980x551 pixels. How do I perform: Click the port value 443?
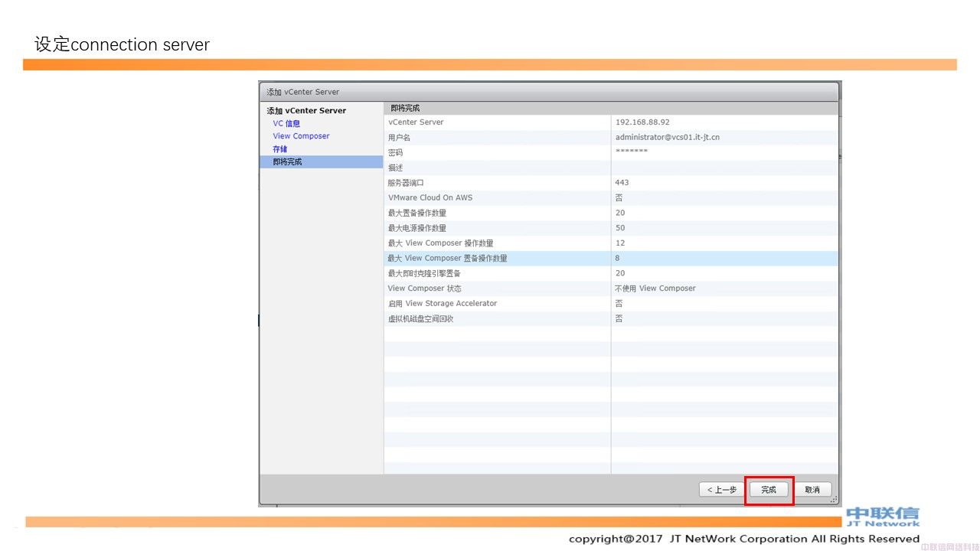pyautogui.click(x=622, y=183)
